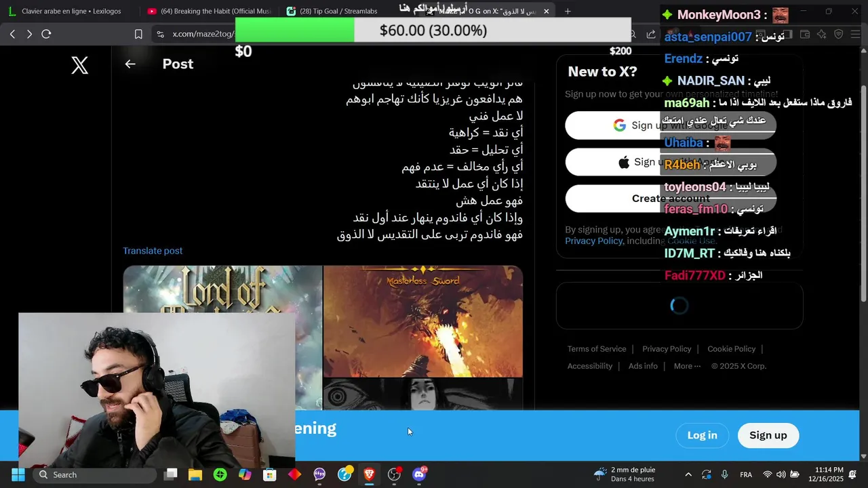Open the blue browser icon with yellow badge

344,474
